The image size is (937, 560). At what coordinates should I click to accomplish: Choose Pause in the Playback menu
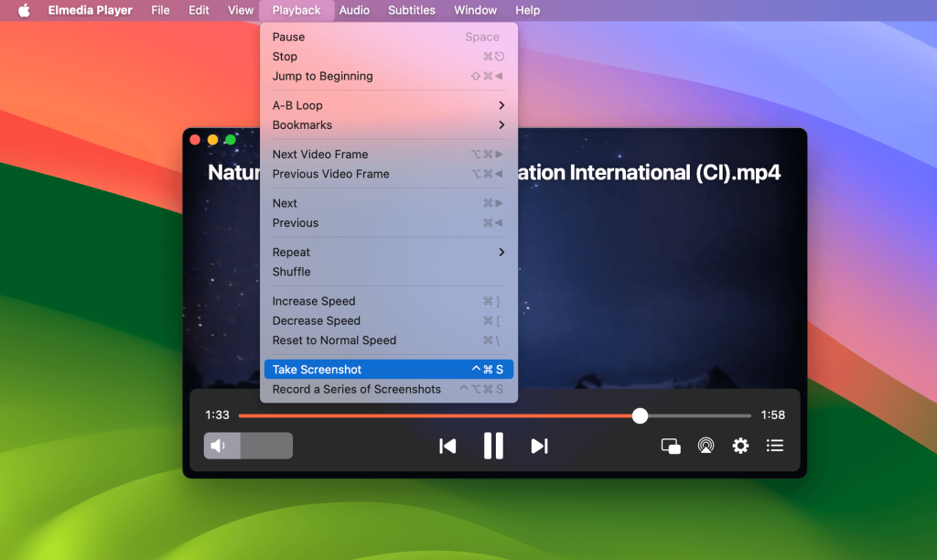(388, 37)
